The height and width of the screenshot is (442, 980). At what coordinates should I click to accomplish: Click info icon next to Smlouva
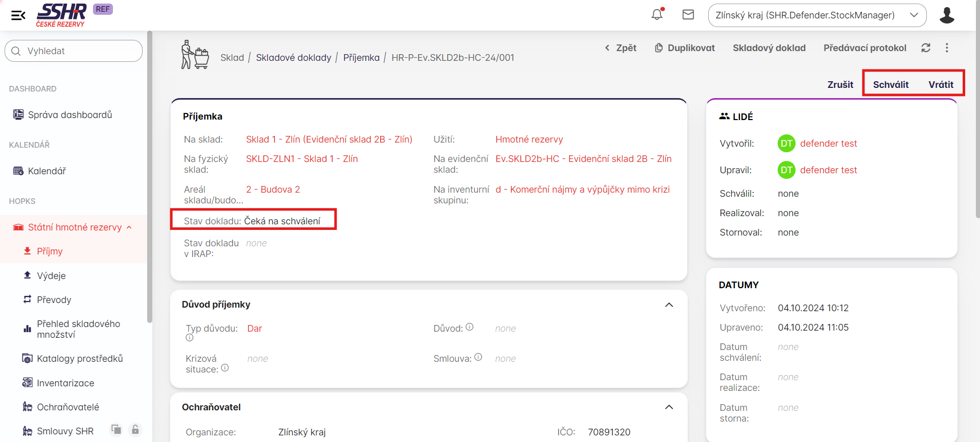point(478,357)
